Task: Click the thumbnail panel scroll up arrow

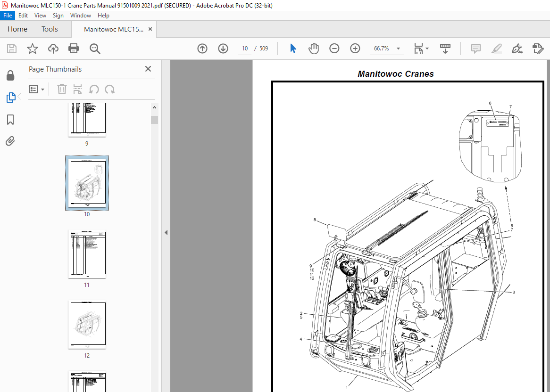Action: point(154,107)
